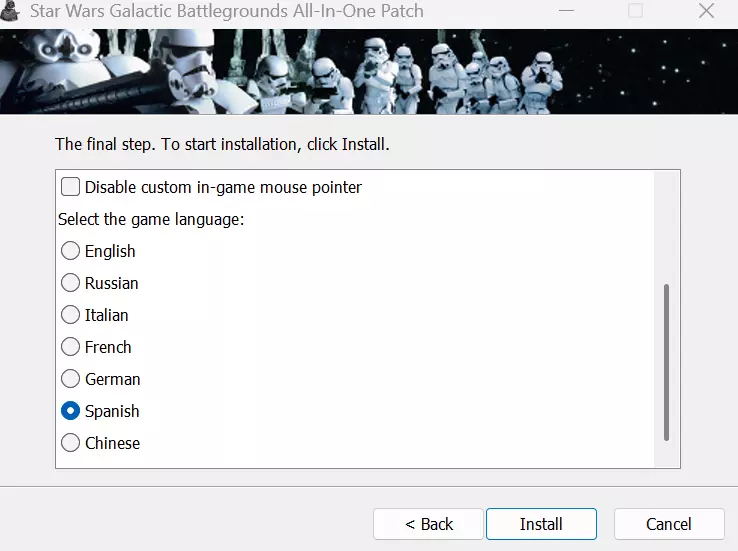Cancel the patch installer
This screenshot has height=551, width=738.
click(x=669, y=524)
